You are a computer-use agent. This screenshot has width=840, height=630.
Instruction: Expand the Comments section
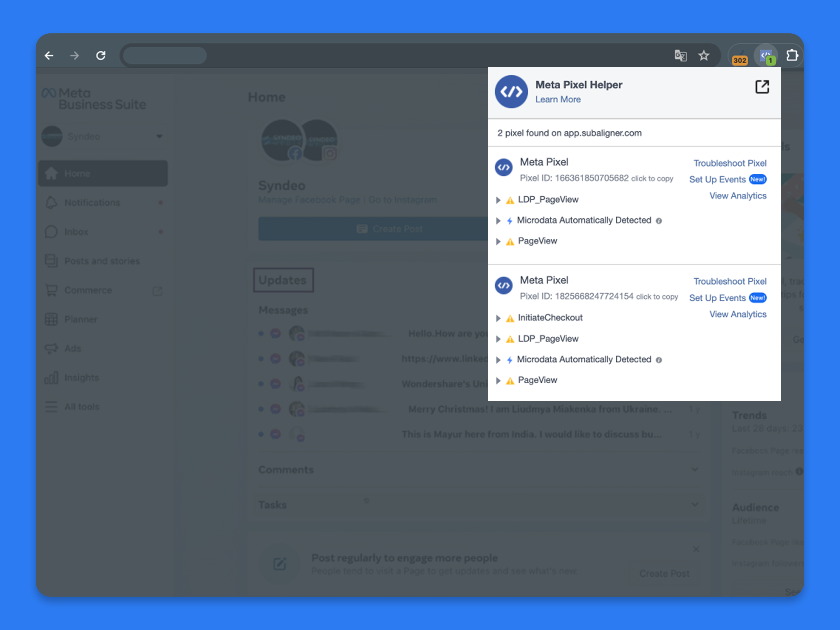478,470
